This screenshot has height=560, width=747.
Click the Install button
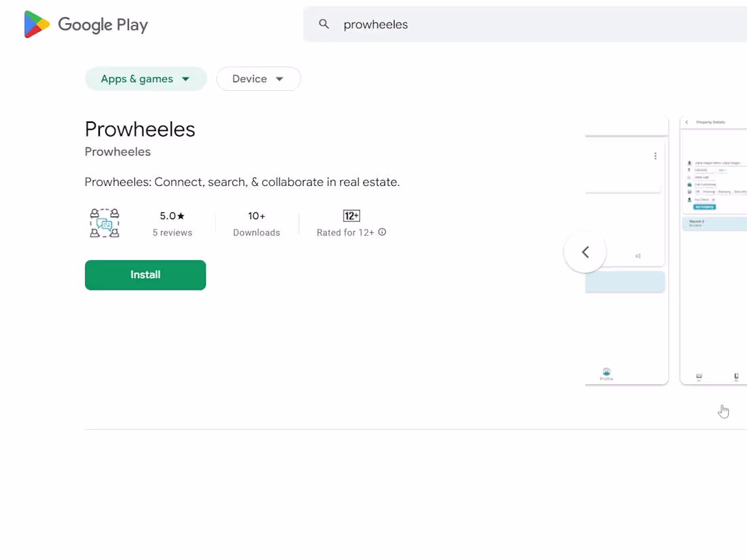pos(145,275)
